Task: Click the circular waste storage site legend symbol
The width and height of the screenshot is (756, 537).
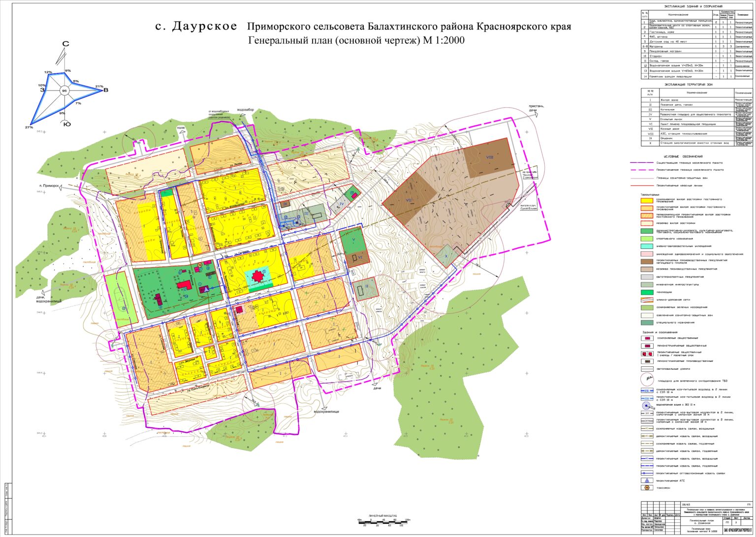Action: (647, 379)
